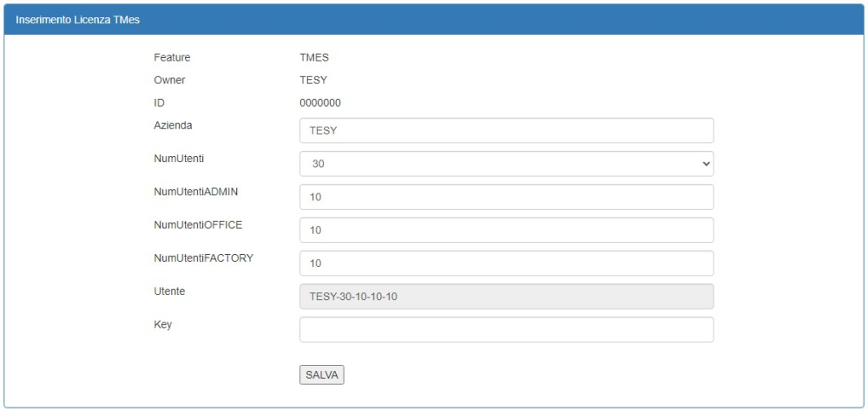Focus the empty Key input field
This screenshot has height=411, width=868.
pyautogui.click(x=506, y=329)
